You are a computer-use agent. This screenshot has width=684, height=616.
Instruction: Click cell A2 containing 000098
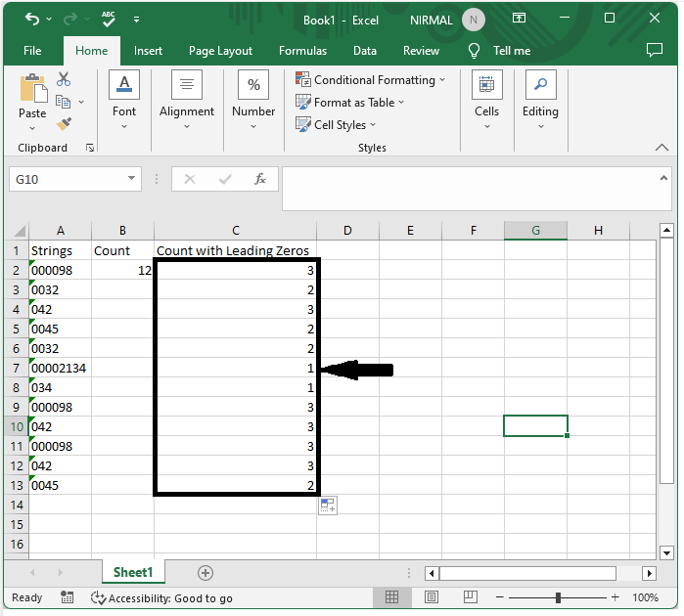coord(61,270)
